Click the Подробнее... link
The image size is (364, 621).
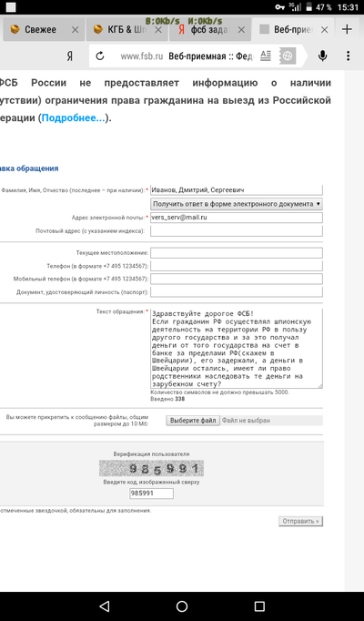tap(74, 118)
